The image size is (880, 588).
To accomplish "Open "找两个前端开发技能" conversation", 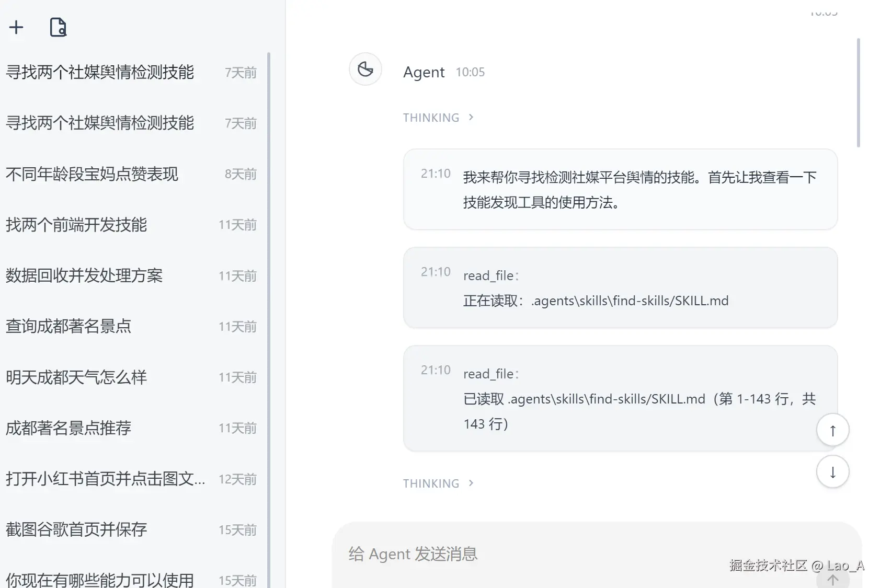I will pos(131,225).
